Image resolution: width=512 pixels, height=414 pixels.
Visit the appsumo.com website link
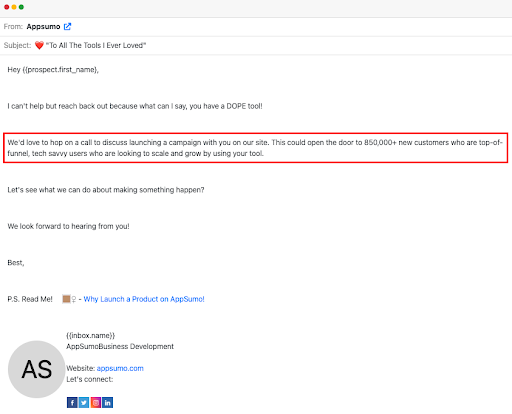point(120,368)
